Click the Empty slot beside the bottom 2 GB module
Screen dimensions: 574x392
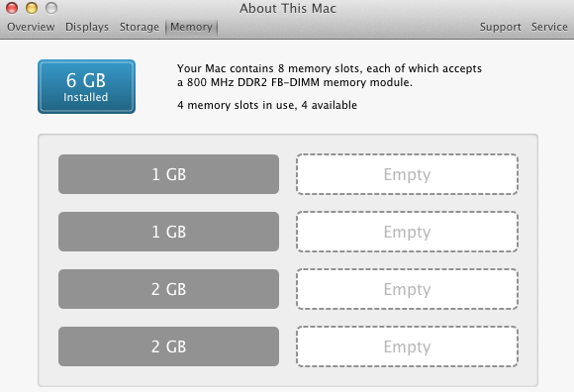click(x=407, y=346)
